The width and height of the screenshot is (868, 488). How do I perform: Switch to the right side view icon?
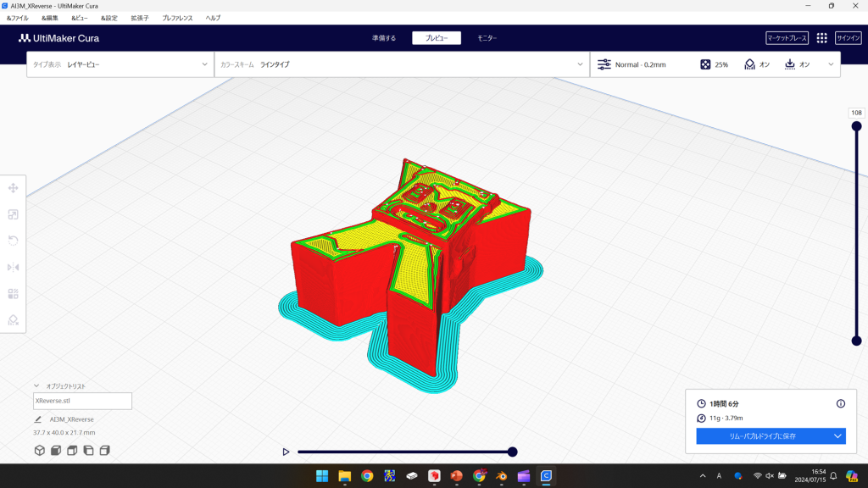(x=104, y=451)
